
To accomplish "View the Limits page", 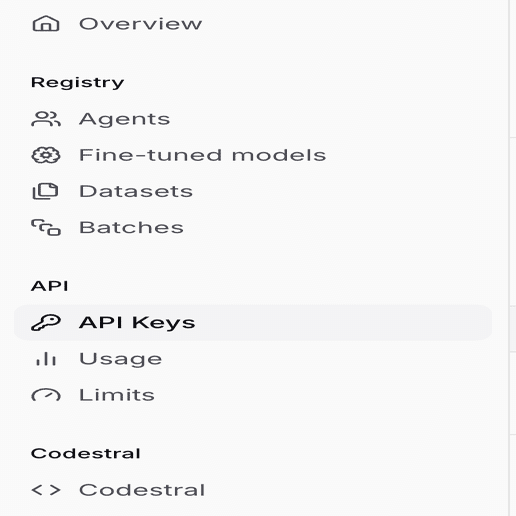I will (117, 395).
